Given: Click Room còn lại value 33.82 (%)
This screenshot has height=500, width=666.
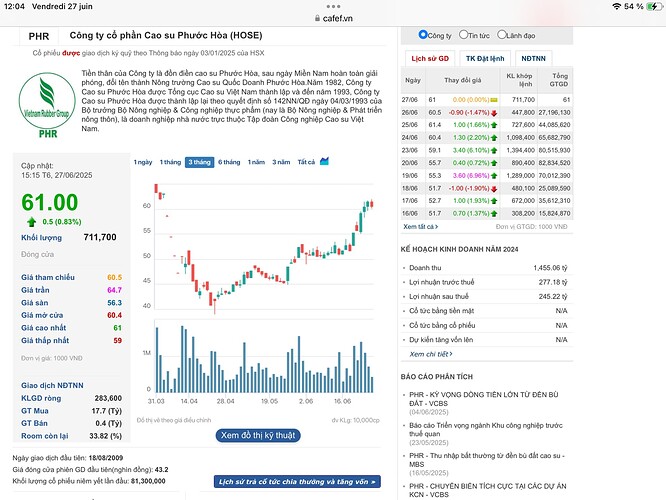Looking at the screenshot, I should pos(105,436).
